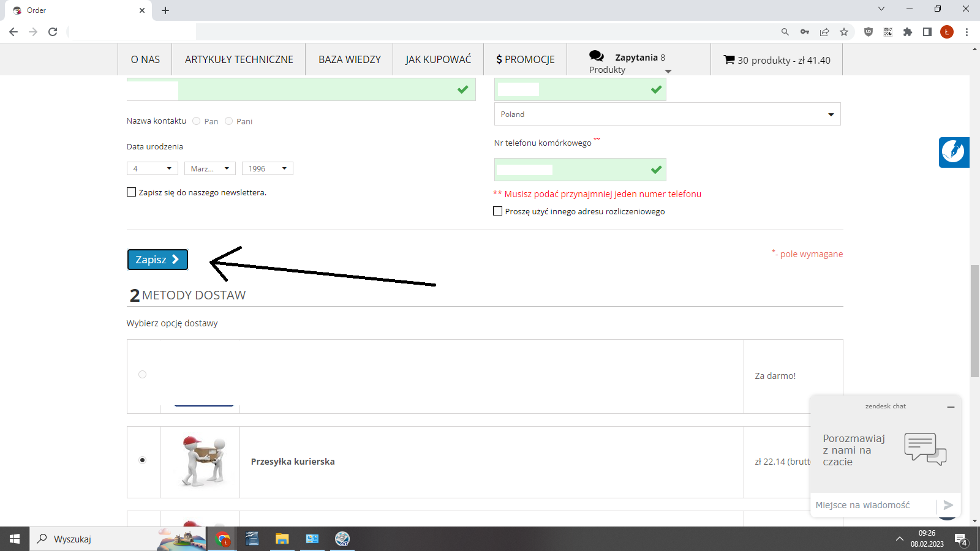Open the zoom magnifier icon in address bar
This screenshot has height=551, width=980.
click(x=785, y=32)
